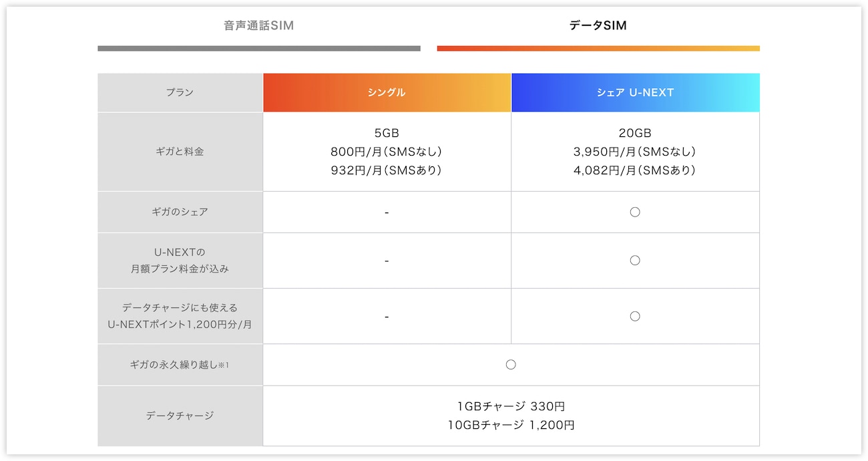Click the シングル plan header
The height and width of the screenshot is (461, 868).
(387, 93)
